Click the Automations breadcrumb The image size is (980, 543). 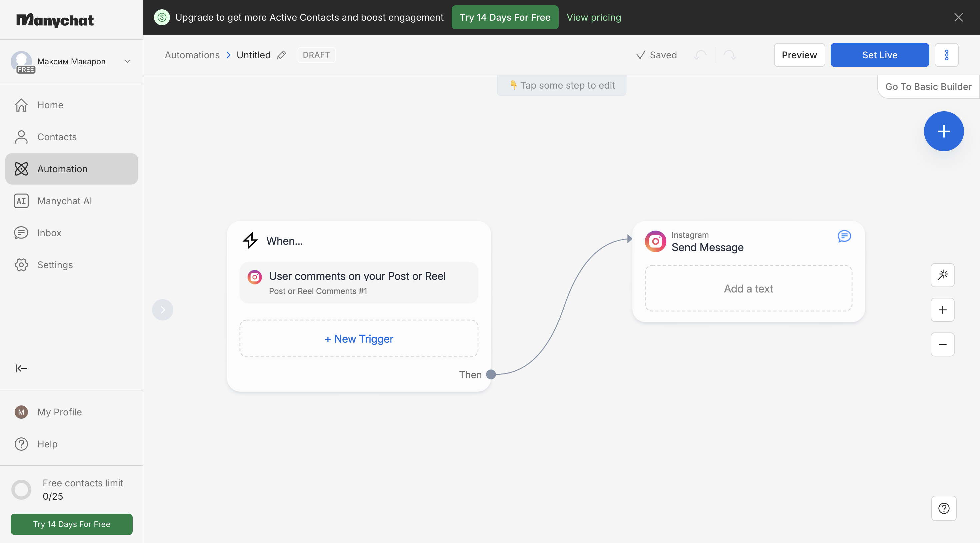point(192,55)
